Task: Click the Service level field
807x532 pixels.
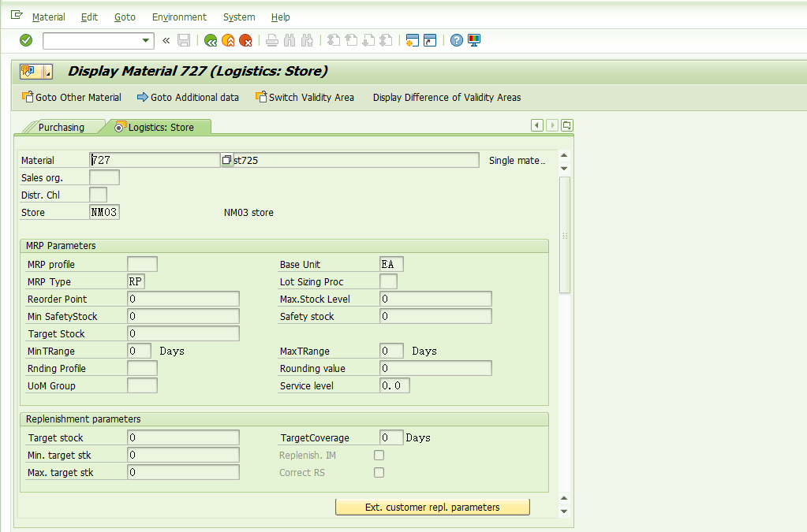Action: click(394, 385)
